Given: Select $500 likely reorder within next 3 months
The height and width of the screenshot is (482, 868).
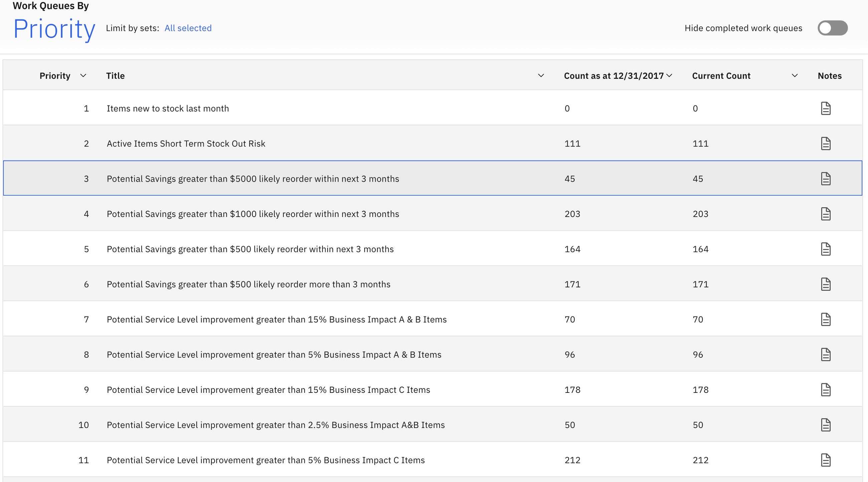Looking at the screenshot, I should pos(250,249).
